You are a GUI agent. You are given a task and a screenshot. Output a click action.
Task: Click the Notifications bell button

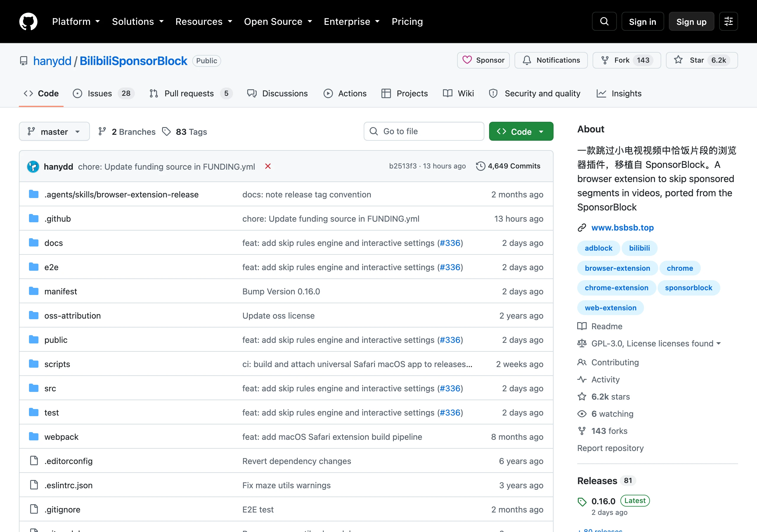pyautogui.click(x=551, y=60)
